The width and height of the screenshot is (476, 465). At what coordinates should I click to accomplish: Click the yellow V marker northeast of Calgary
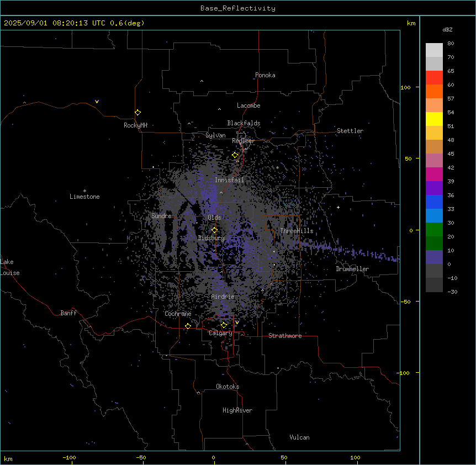click(x=237, y=323)
